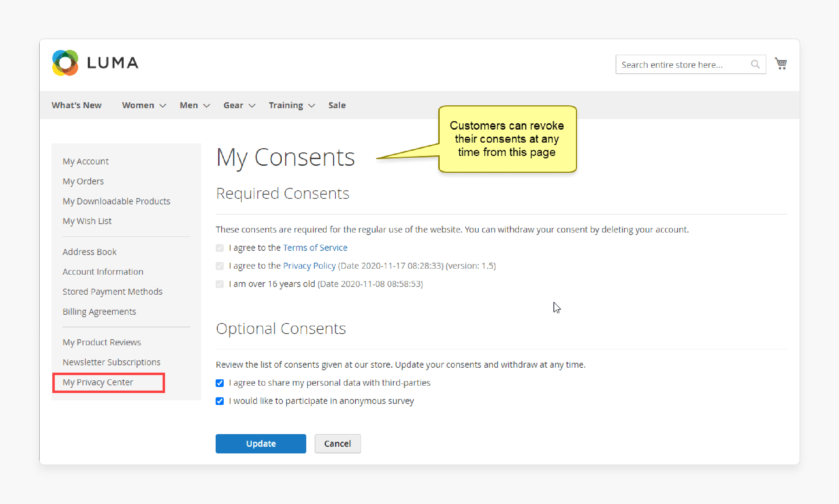This screenshot has height=504, width=839.
Task: Open the Privacy Policy link
Action: [309, 266]
